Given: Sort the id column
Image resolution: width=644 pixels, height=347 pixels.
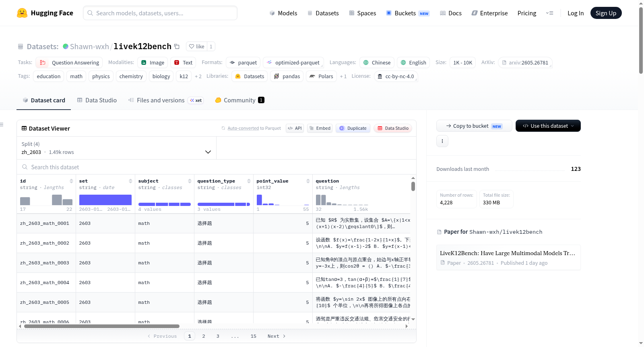Looking at the screenshot, I should click(x=71, y=181).
